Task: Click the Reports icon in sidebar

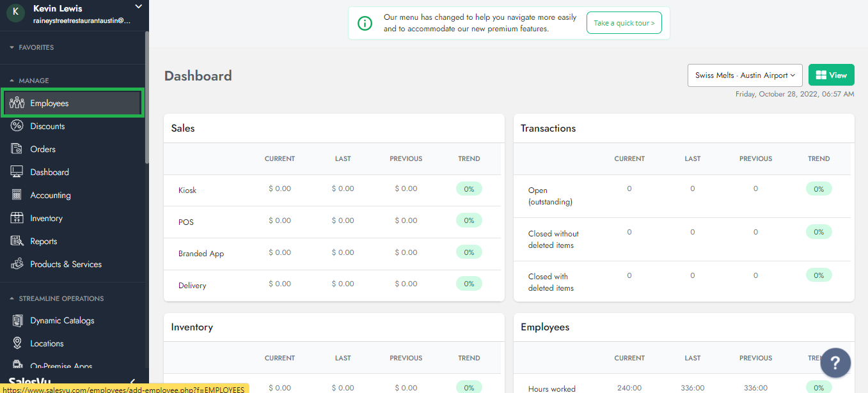Action: [17, 242]
